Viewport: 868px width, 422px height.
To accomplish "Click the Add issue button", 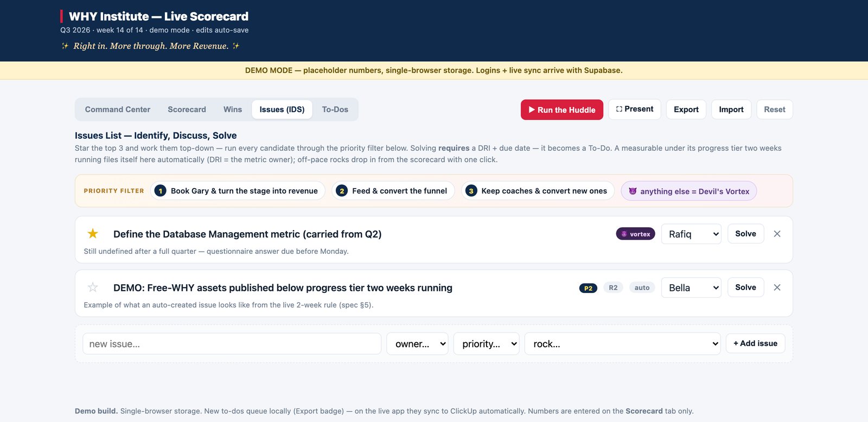I will pos(755,343).
